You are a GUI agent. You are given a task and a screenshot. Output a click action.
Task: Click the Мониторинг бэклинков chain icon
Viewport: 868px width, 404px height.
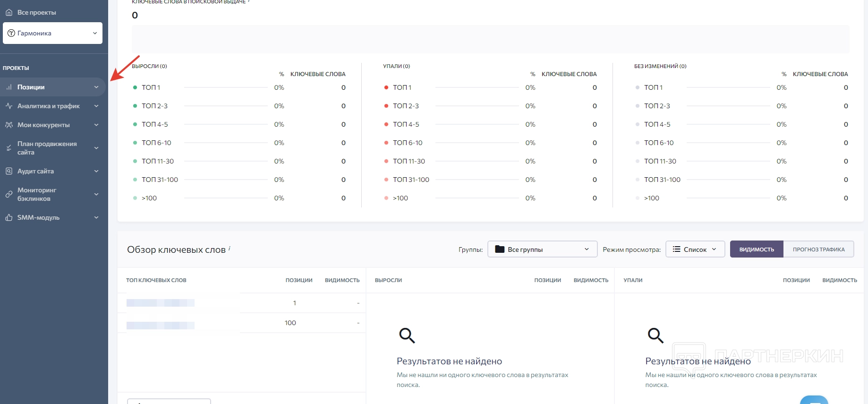coord(9,194)
